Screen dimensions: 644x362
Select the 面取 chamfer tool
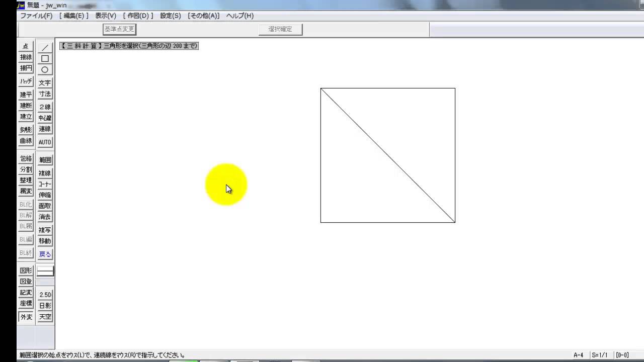tap(45, 206)
